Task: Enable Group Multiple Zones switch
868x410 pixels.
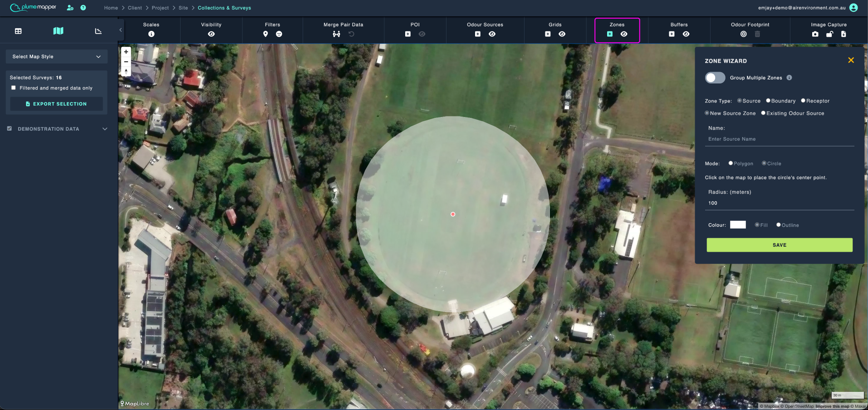Action: tap(715, 78)
